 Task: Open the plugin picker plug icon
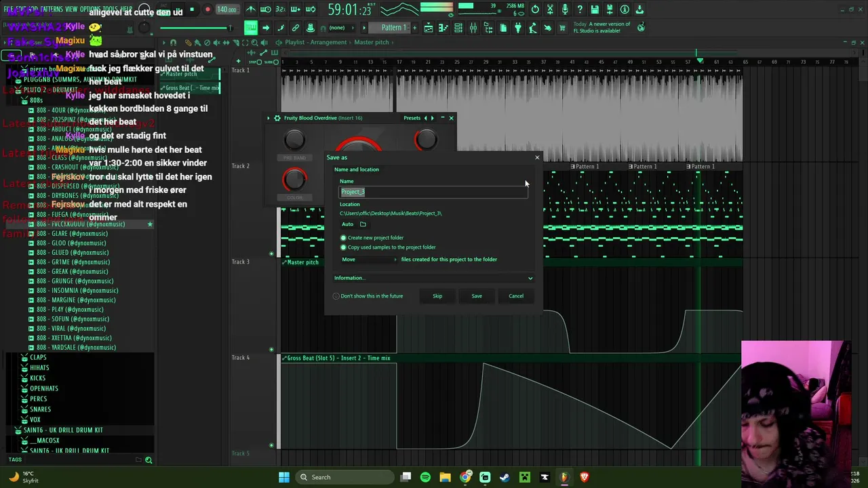click(518, 28)
